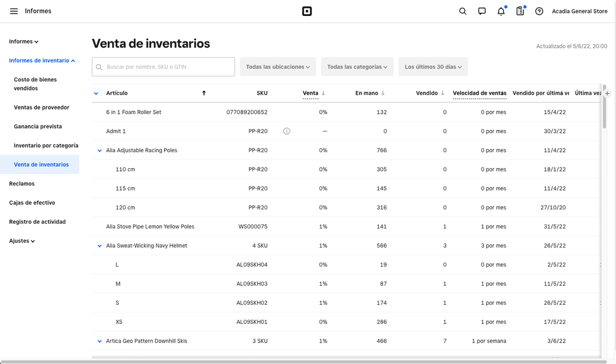Image resolution: width=616 pixels, height=364 pixels.
Task: Click the search magnifier icon in header
Action: coord(462,11)
